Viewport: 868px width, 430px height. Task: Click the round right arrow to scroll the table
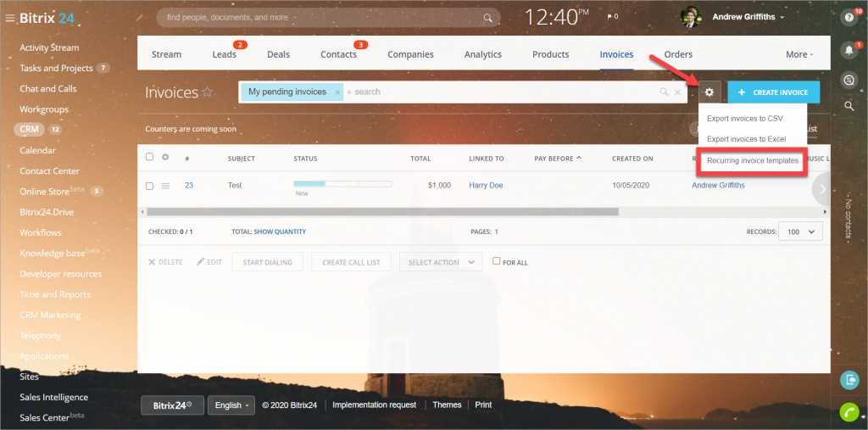[822, 189]
